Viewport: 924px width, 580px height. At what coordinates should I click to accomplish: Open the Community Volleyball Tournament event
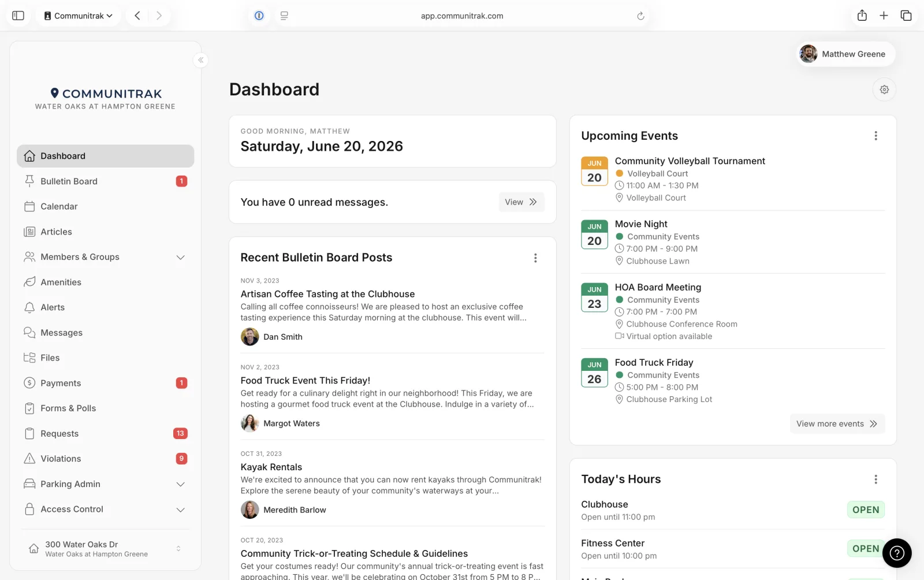[690, 161]
